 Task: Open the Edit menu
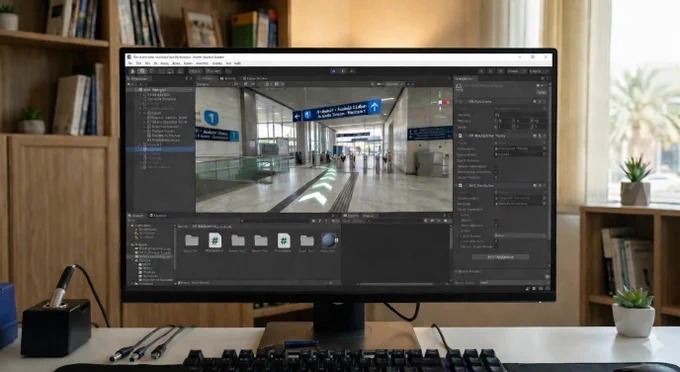(x=138, y=63)
